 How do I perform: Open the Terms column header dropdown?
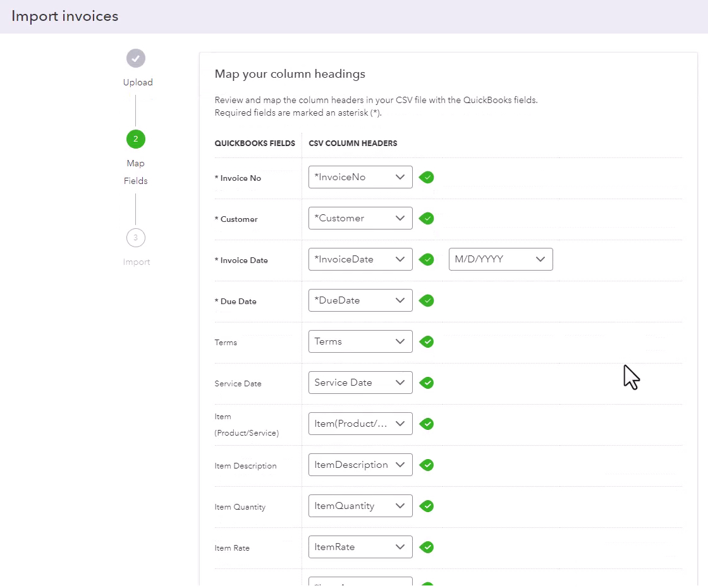pos(360,341)
